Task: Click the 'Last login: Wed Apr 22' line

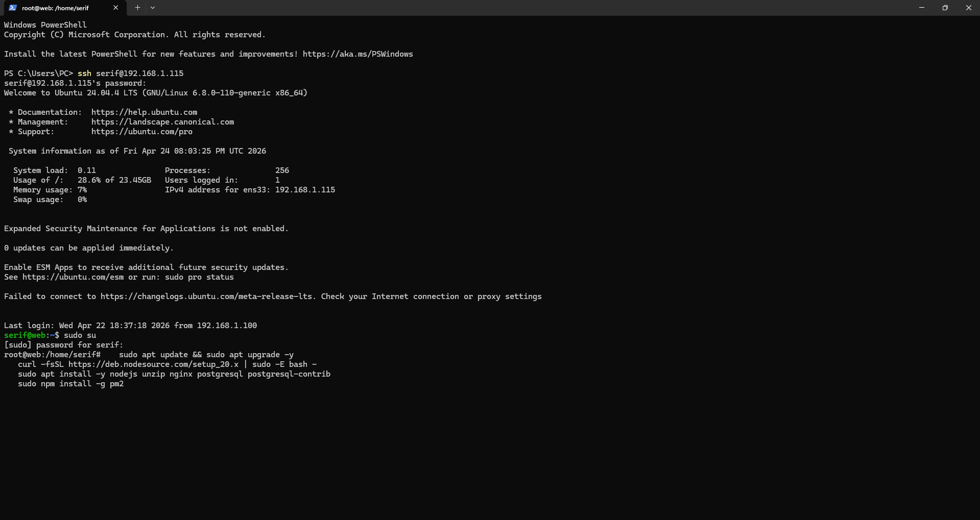Action: click(130, 326)
